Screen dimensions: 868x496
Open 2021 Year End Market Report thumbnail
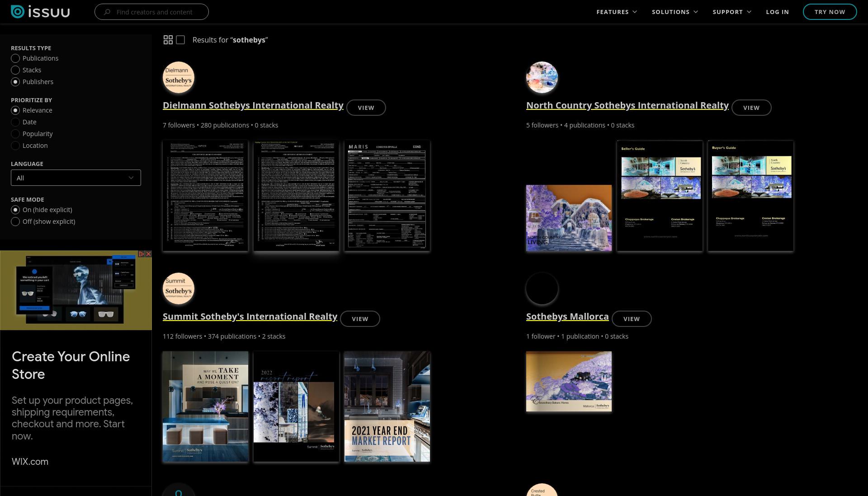click(387, 406)
